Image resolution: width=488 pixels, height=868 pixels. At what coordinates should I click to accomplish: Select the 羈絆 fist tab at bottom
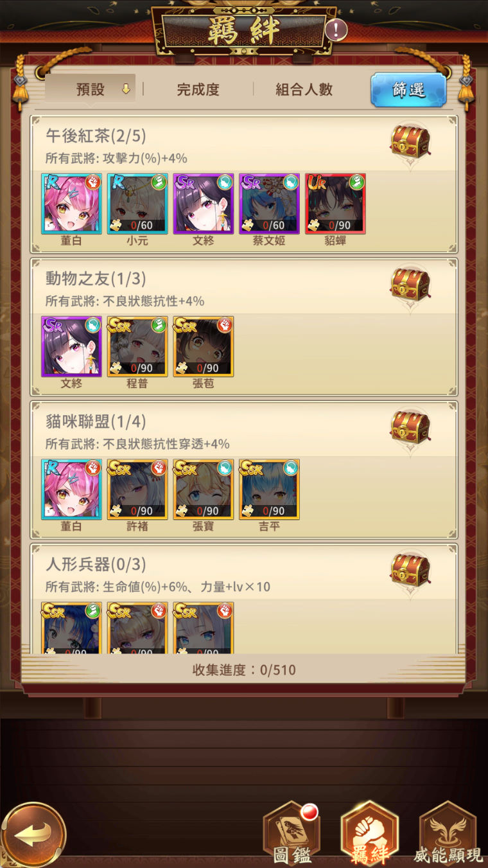pyautogui.click(x=370, y=833)
